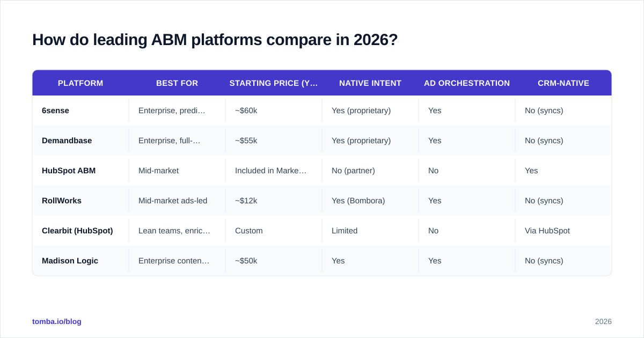Screen dimensions: 644x338
Task: Click Madison Logic's No (syncs) CRM cell
Action: tap(563, 261)
